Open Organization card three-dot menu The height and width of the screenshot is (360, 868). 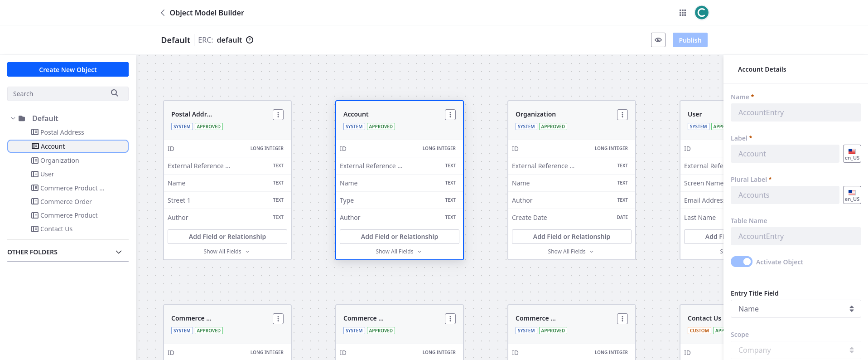[622, 115]
